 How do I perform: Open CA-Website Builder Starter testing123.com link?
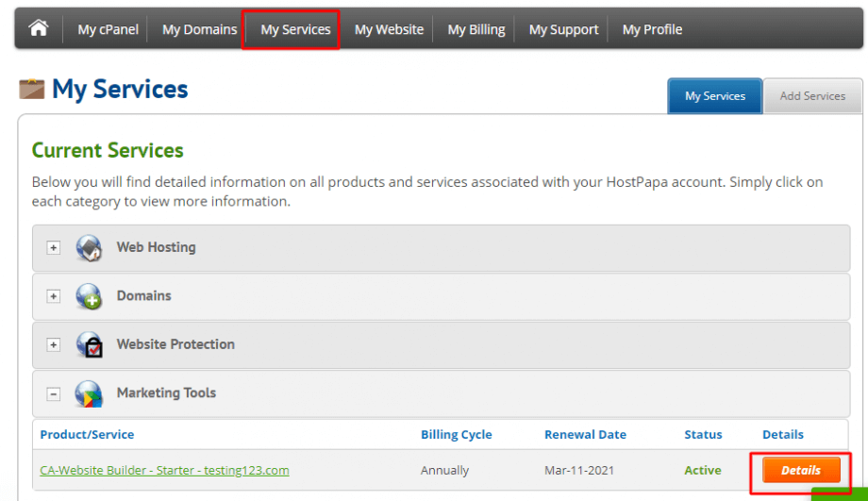pos(164,470)
